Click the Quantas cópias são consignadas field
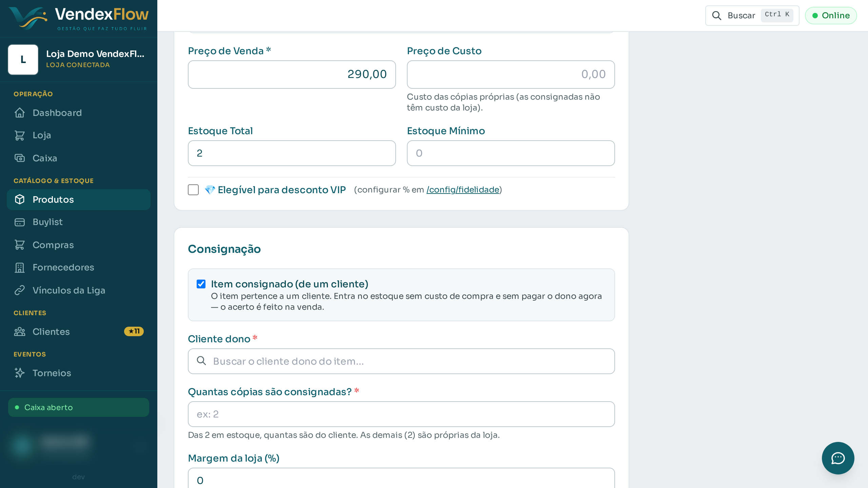This screenshot has width=868, height=488. point(401,414)
